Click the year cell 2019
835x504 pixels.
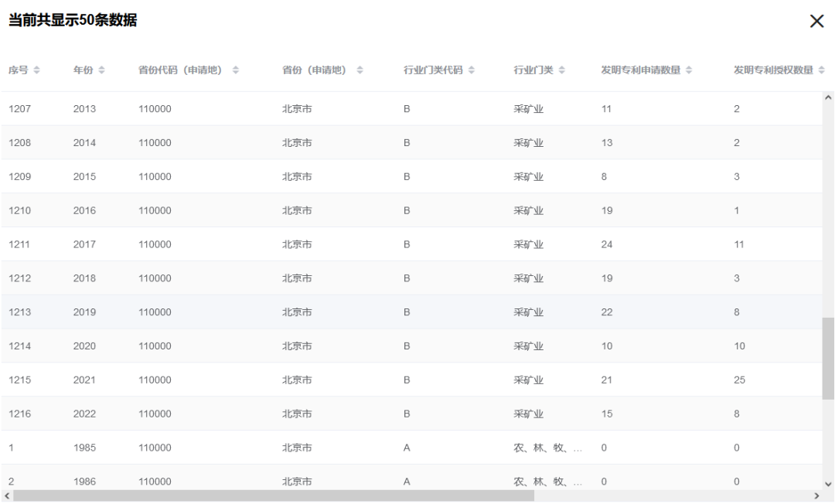pos(85,312)
